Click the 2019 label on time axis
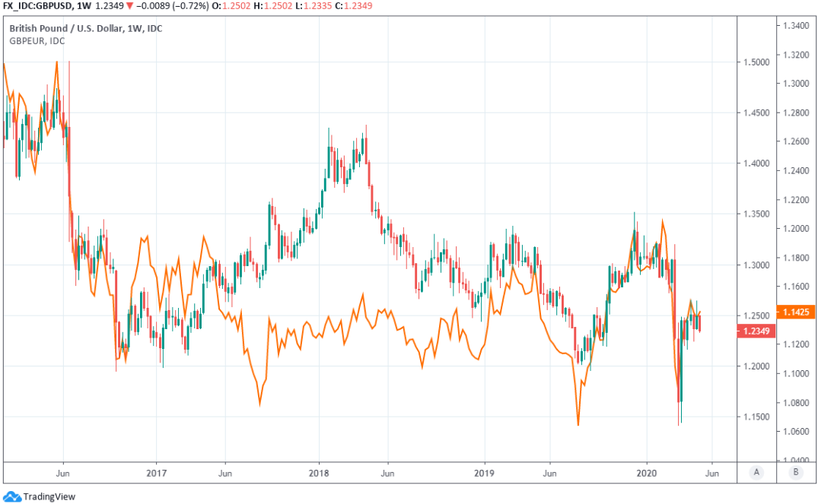Image resolution: width=818 pixels, height=504 pixels. [x=484, y=472]
